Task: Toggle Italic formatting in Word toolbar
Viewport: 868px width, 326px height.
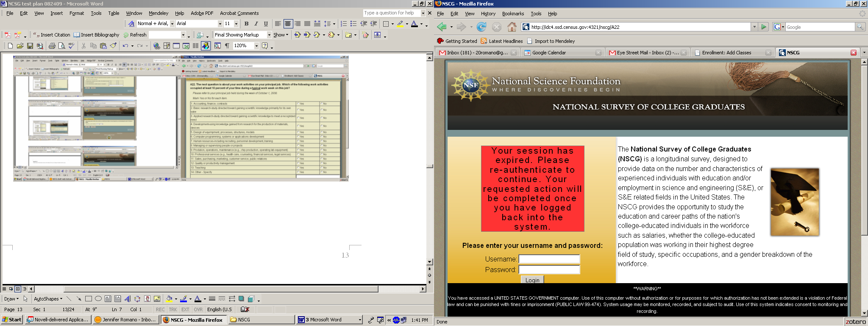Action: 256,24
